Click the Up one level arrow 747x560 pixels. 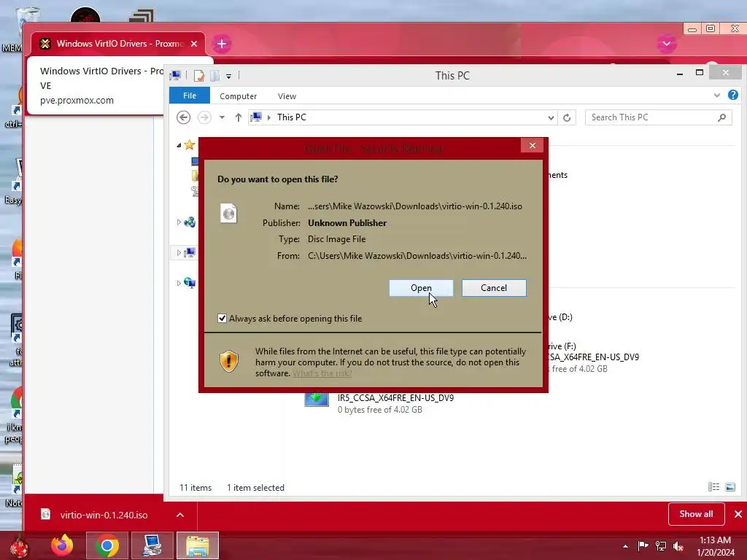tap(239, 117)
